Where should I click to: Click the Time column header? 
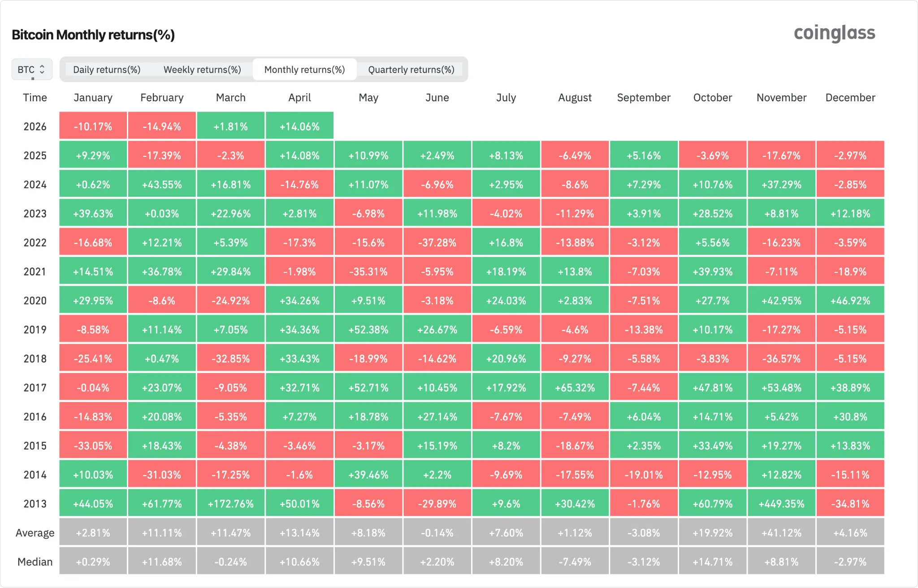[x=35, y=98]
